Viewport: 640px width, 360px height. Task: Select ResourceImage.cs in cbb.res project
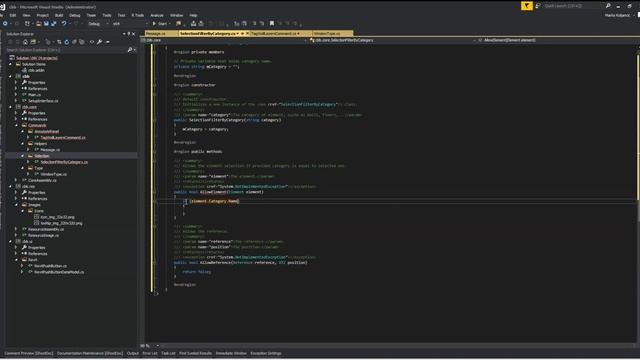pyautogui.click(x=43, y=236)
